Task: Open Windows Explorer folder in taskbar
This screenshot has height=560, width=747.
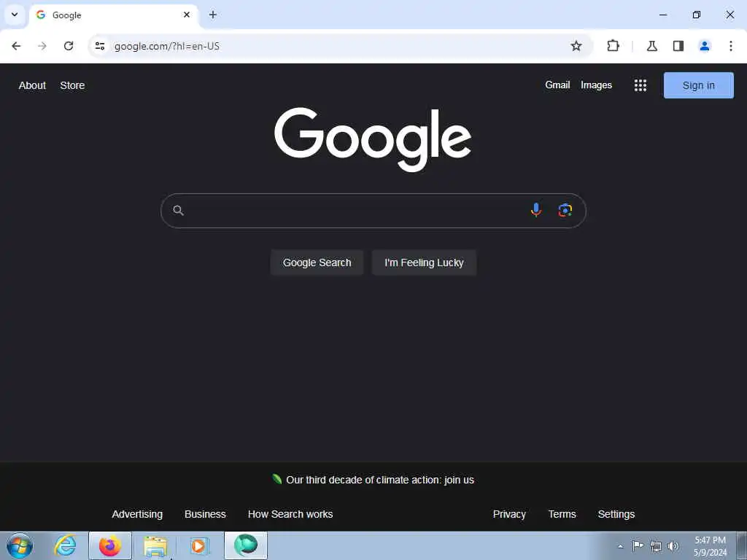Action: coord(155,545)
